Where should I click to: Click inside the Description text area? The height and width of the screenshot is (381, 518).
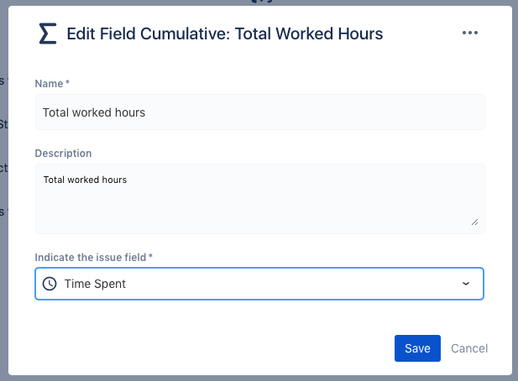[260, 199]
